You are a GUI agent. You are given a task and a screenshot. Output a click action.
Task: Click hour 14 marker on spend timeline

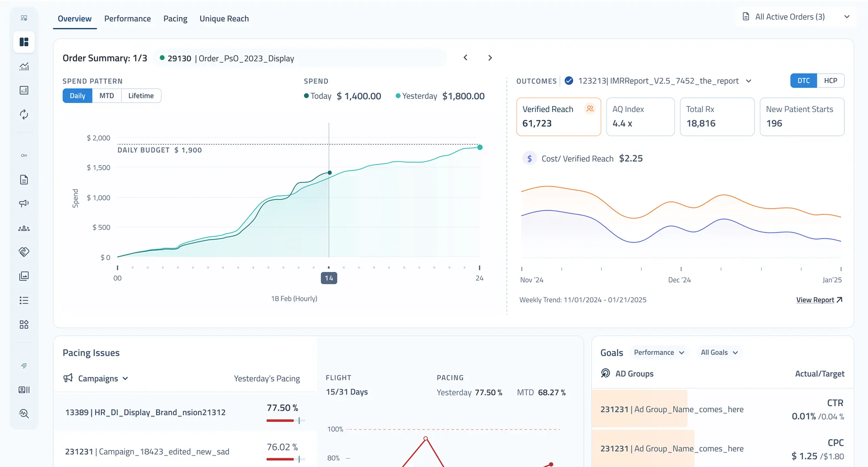pyautogui.click(x=329, y=278)
